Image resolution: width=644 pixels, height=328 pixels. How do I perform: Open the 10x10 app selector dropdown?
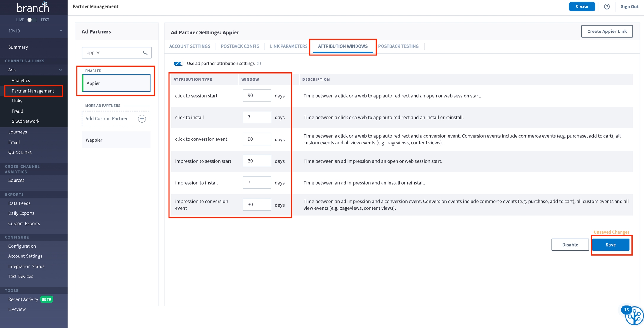34,31
